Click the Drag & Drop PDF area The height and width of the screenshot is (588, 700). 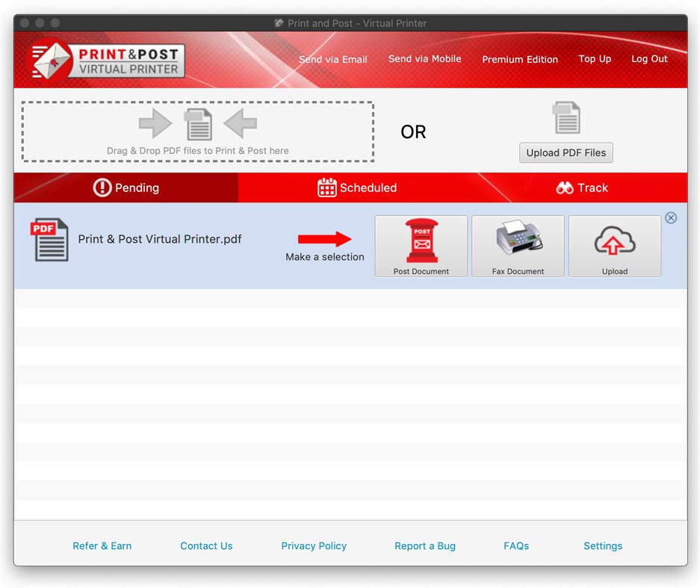pos(198,130)
